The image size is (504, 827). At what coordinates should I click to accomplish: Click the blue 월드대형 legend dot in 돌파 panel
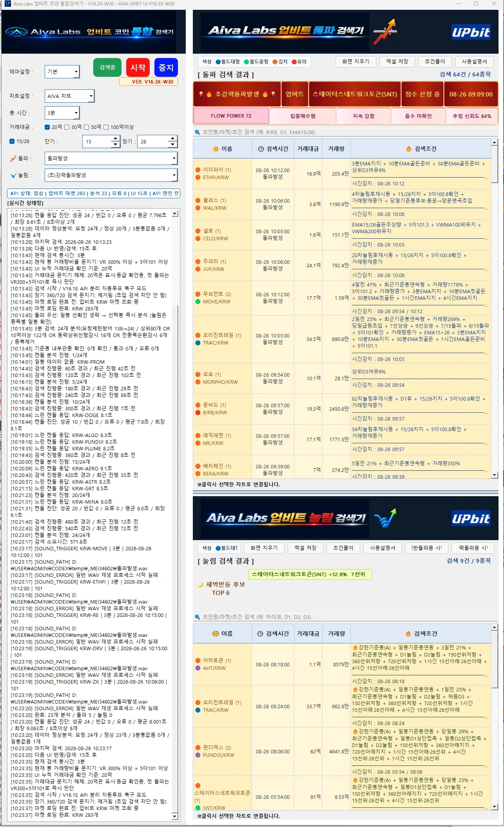(x=218, y=62)
